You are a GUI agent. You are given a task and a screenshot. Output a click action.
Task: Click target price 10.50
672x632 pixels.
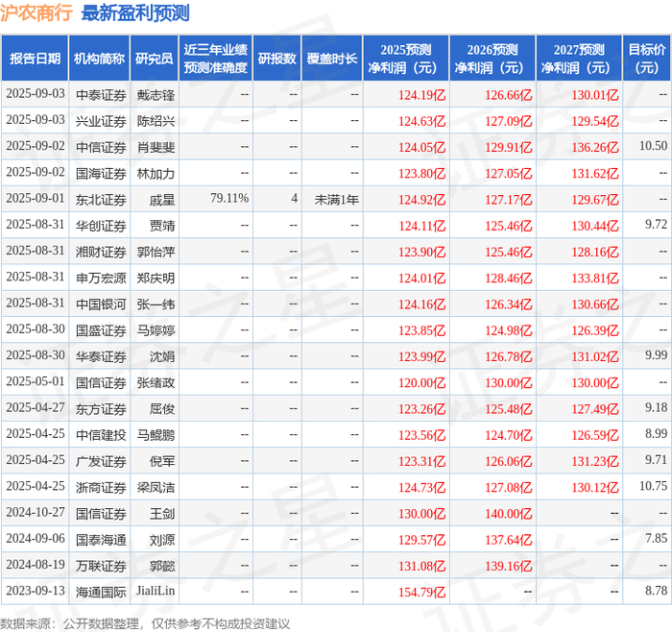coord(653,146)
